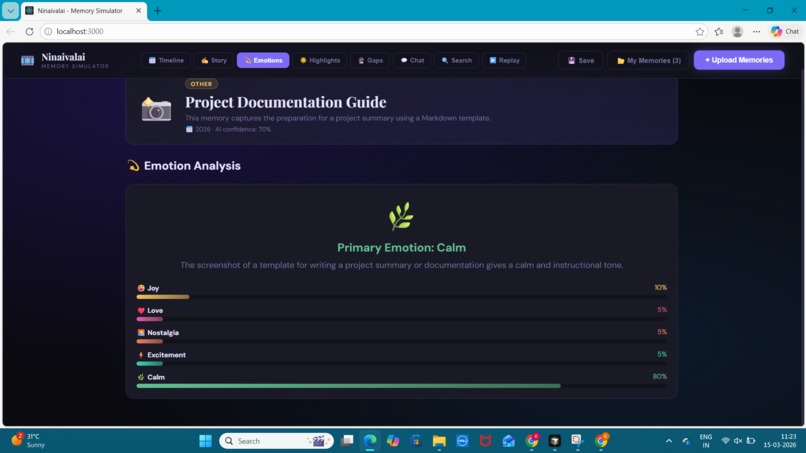Click the Project Documentation Guide heading
The width and height of the screenshot is (806, 453).
pos(286,102)
